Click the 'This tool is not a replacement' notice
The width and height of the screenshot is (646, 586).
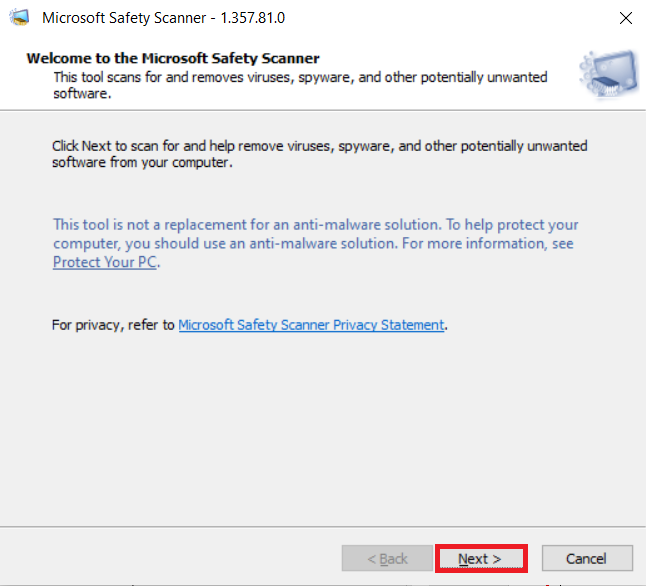(316, 243)
